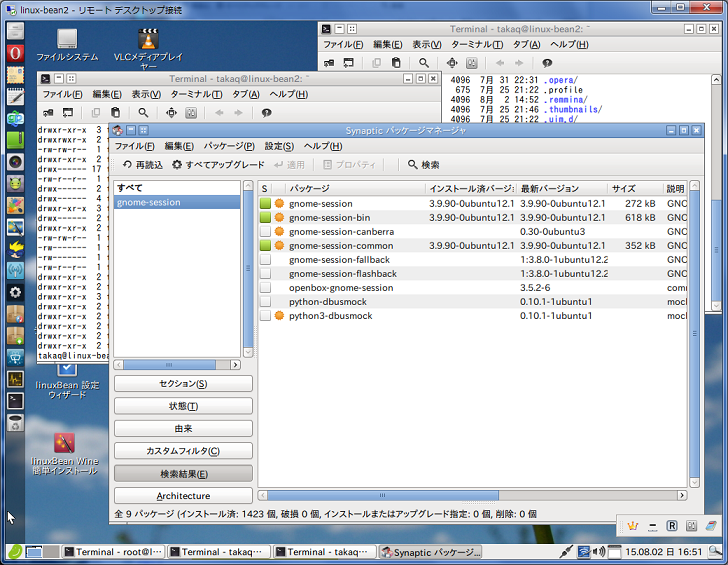Click the Origin (由来) filter button
Screen dimensions: 728x565
183,429
